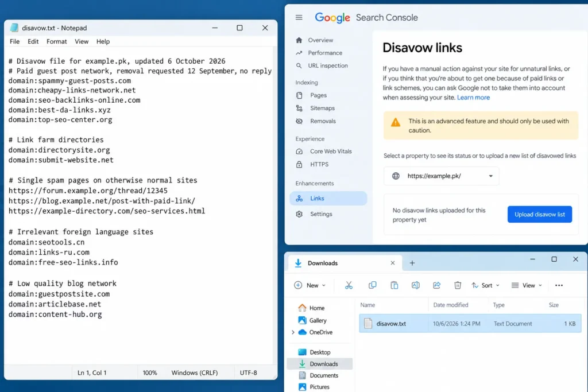Image resolution: width=588 pixels, height=392 pixels.
Task: Click Rename icon in Downloads toolbar
Action: pyautogui.click(x=416, y=285)
